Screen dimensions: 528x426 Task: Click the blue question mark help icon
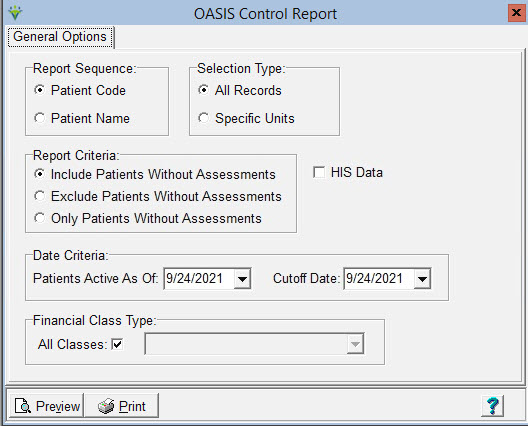[x=492, y=406]
